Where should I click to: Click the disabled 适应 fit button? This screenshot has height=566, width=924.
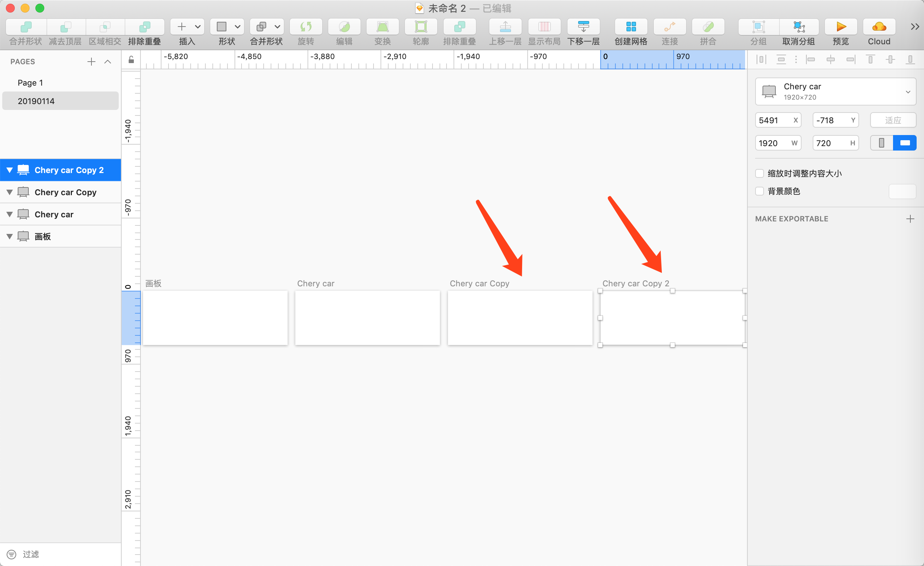893,121
